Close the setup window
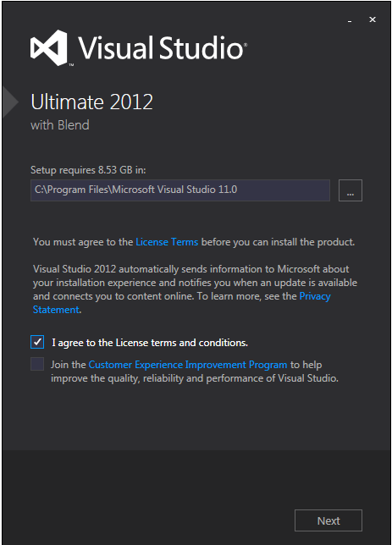Image resolution: width=392 pixels, height=545 pixels. [373, 19]
